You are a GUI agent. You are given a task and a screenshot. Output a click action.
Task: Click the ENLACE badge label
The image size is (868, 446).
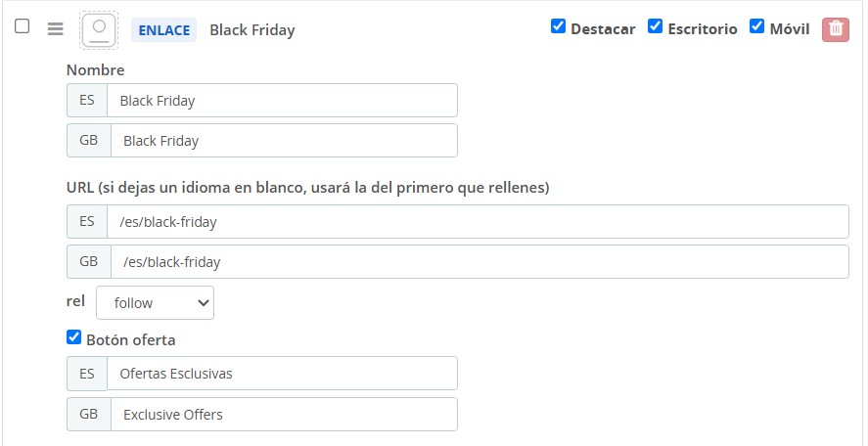click(163, 30)
